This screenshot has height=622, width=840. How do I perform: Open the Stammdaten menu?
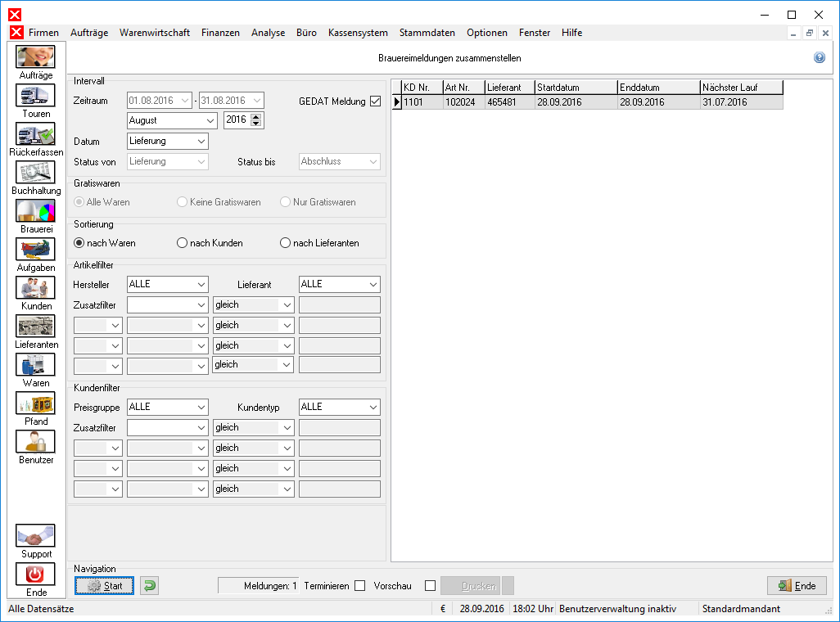pos(427,33)
